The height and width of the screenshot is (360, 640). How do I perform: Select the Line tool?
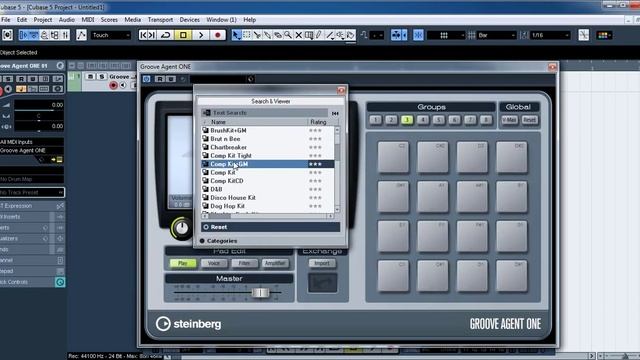(x=330, y=35)
